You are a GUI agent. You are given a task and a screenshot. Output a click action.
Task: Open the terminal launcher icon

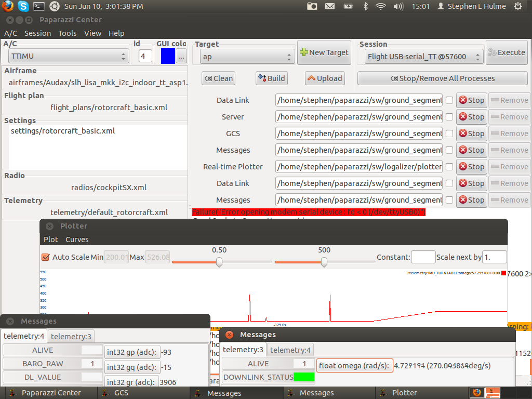(x=38, y=6)
